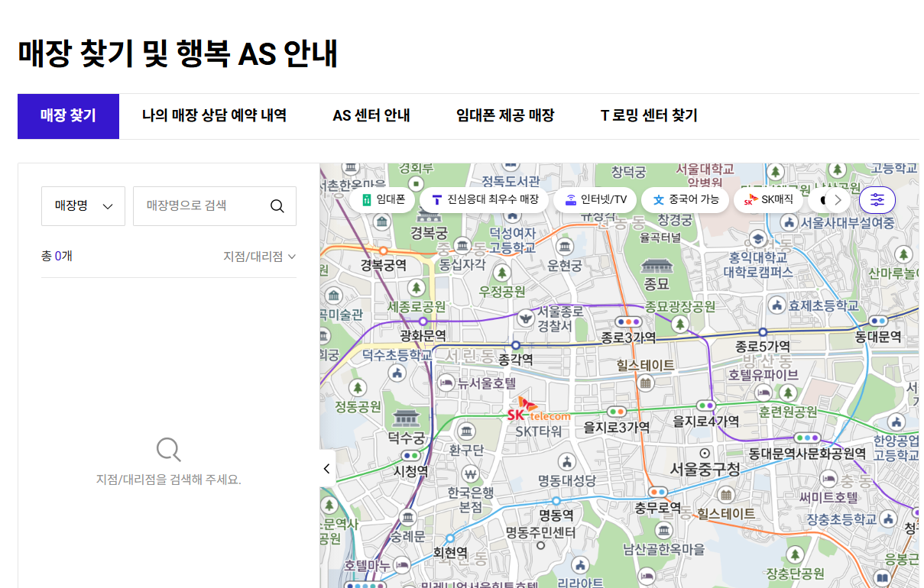Click the 효제초등학교 school icon on the map
The width and height of the screenshot is (924, 588).
(777, 305)
